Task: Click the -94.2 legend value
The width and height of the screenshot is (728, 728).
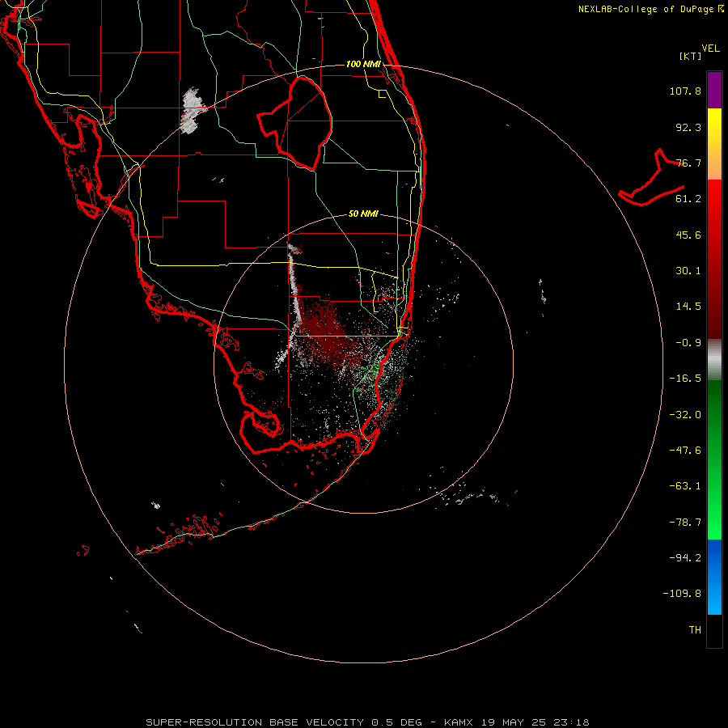Action: (x=685, y=558)
